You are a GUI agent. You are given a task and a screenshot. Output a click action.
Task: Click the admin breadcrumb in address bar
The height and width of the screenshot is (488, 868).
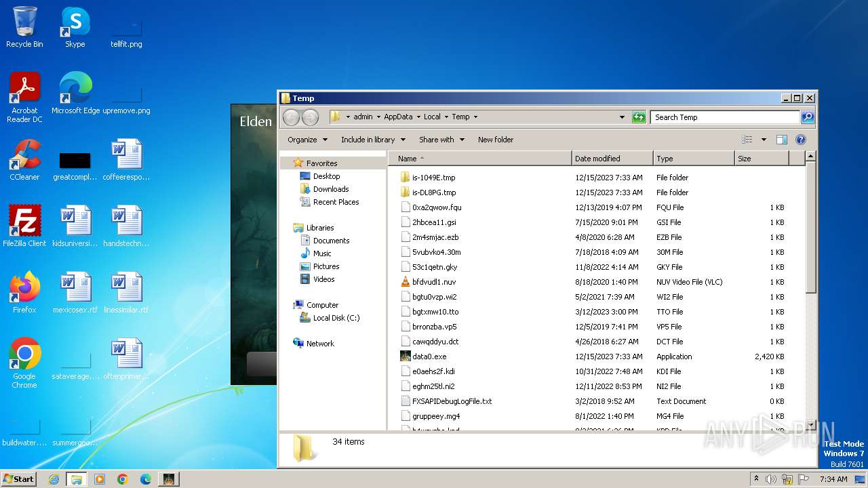point(363,117)
